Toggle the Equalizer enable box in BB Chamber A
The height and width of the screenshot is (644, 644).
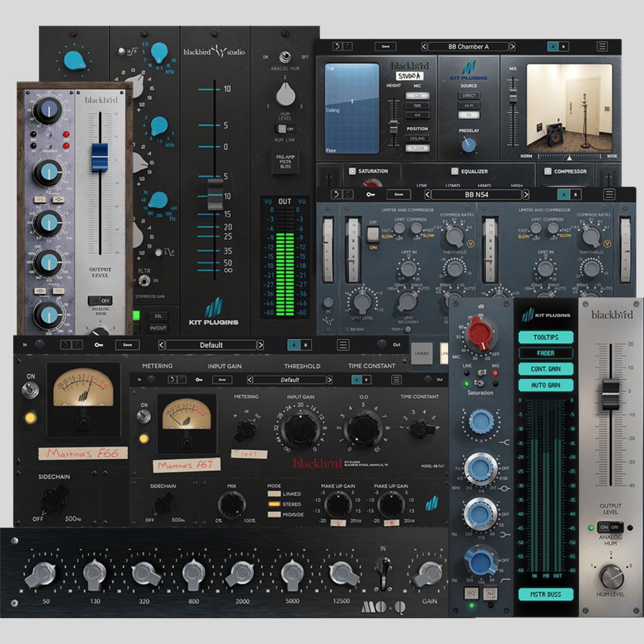click(455, 171)
